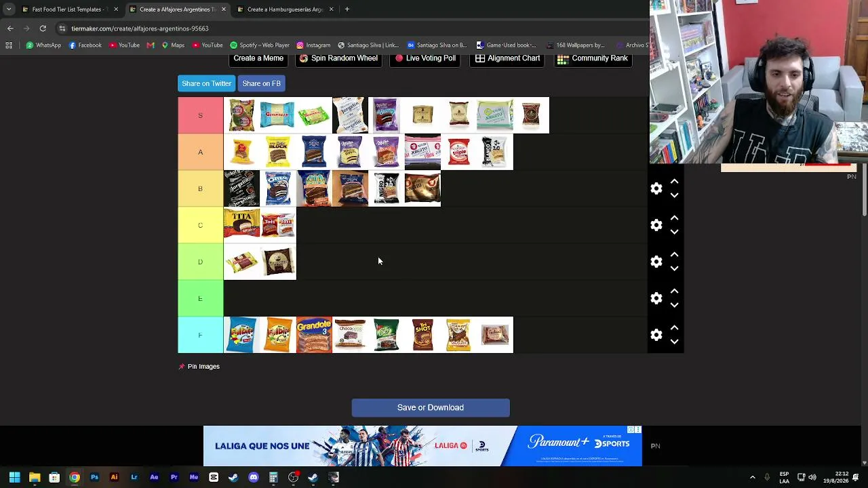Open WhatsApp bookmark

pos(44,45)
